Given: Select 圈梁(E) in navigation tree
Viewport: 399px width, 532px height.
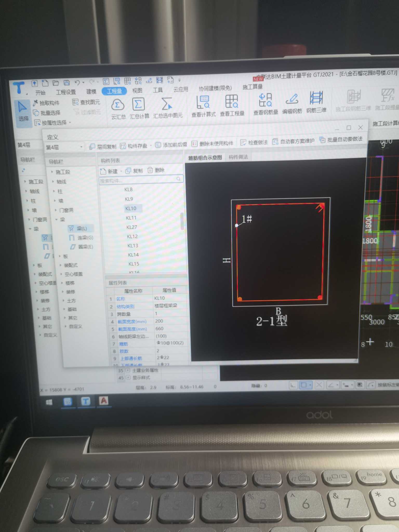Looking at the screenshot, I should (x=82, y=247).
